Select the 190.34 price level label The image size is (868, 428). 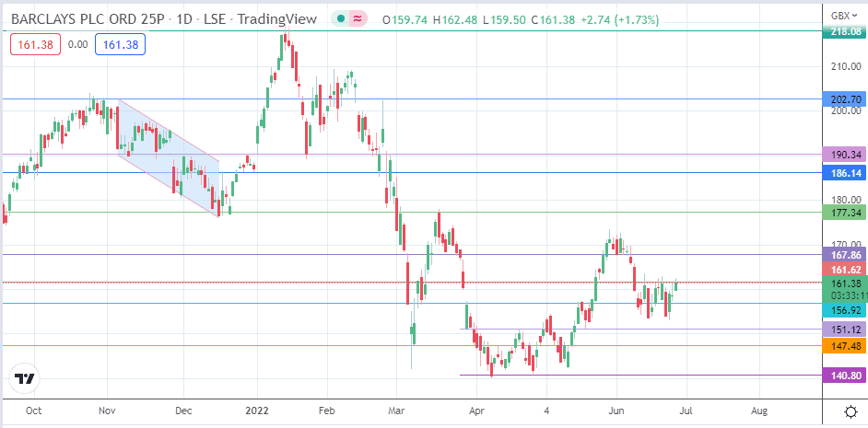coord(845,155)
